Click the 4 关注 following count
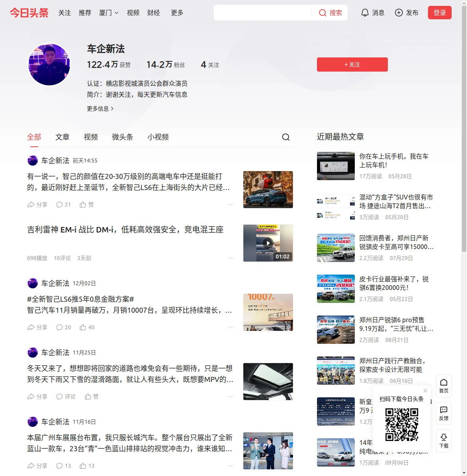This screenshot has height=476, width=467. pos(210,65)
